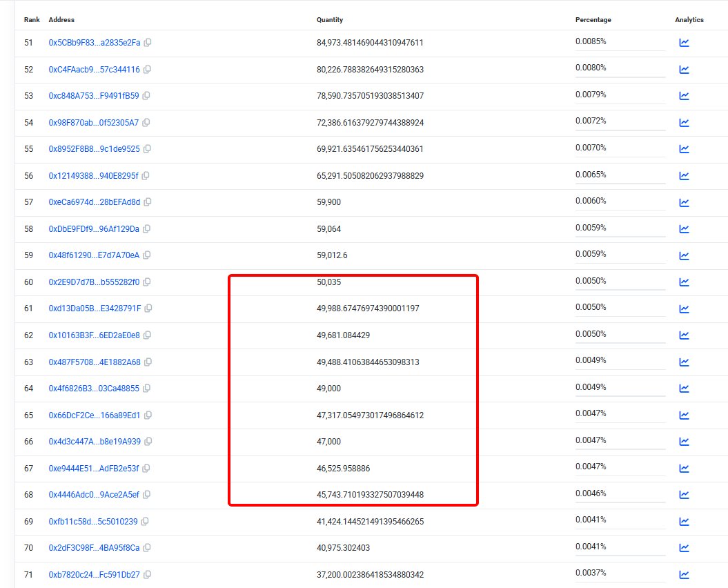Select percentage 0.0085% in rank 51 row
Image resolution: width=728 pixels, height=588 pixels.
pos(591,41)
